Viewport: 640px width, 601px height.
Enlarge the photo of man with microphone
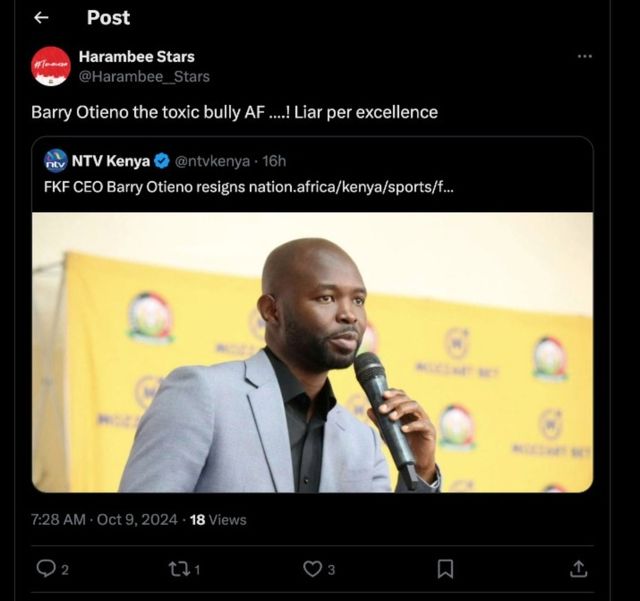click(312, 352)
